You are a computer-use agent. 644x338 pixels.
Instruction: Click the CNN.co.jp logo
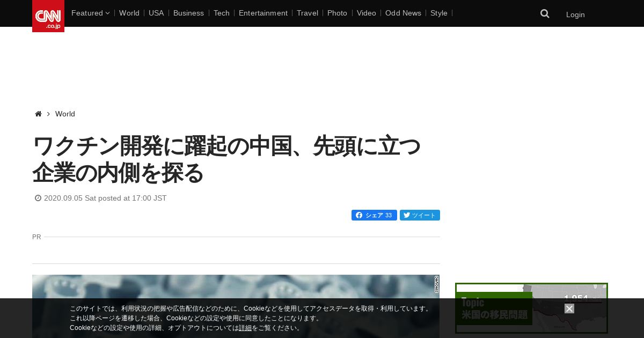[48, 16]
